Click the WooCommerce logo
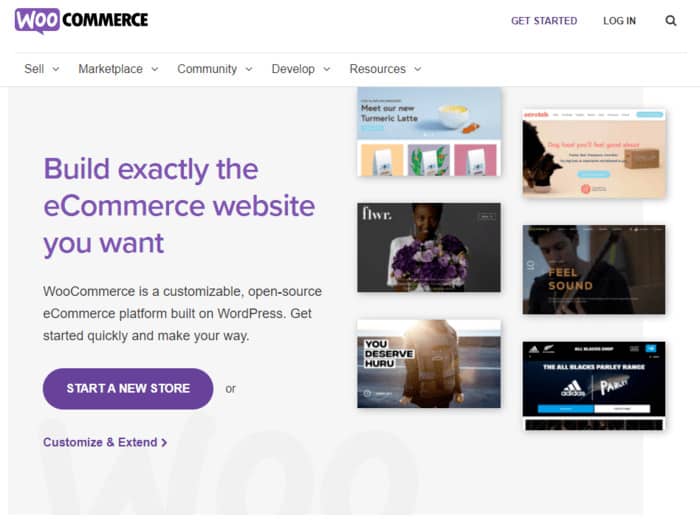This screenshot has width=700, height=521. coord(81,21)
